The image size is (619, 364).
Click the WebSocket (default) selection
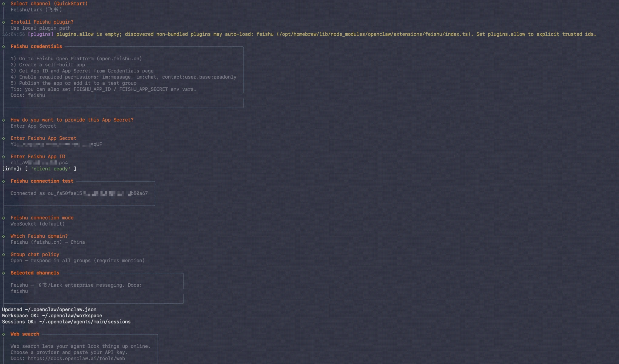(38, 224)
